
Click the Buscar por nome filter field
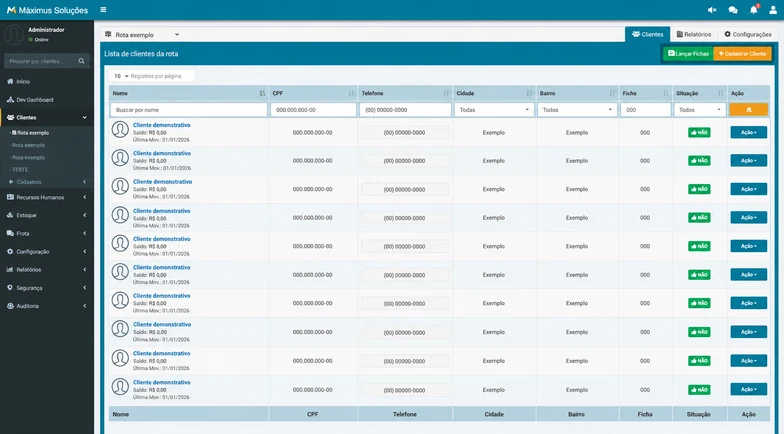[189, 110]
